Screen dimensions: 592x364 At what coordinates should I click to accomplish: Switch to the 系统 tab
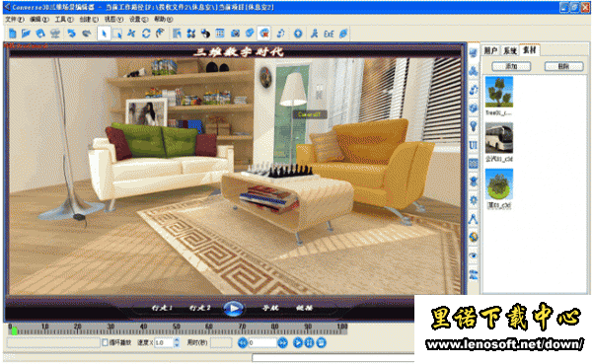tap(510, 50)
